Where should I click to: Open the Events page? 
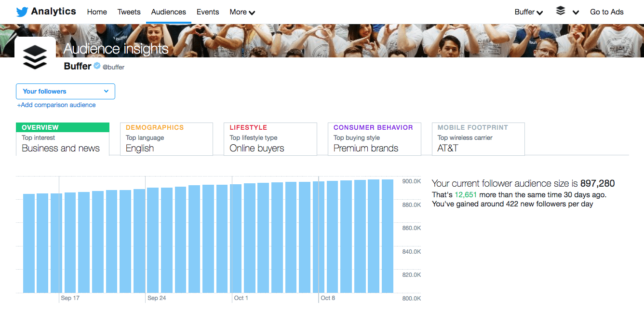(x=208, y=12)
